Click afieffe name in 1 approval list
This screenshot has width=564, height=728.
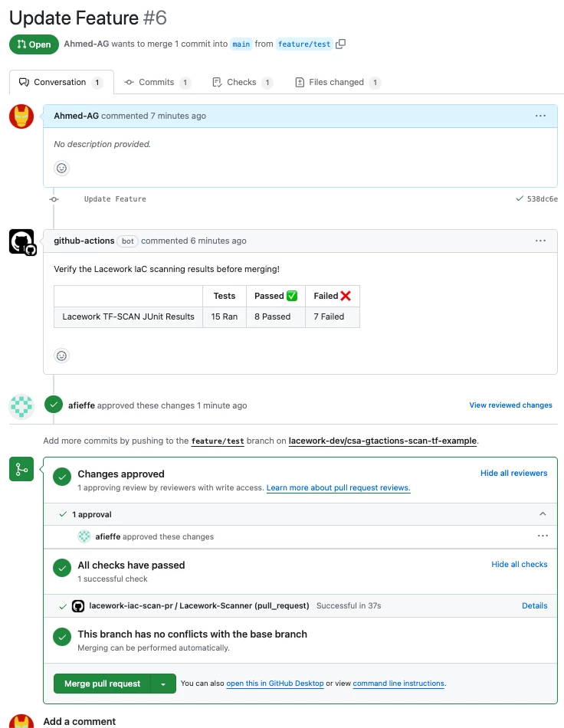[108, 536]
